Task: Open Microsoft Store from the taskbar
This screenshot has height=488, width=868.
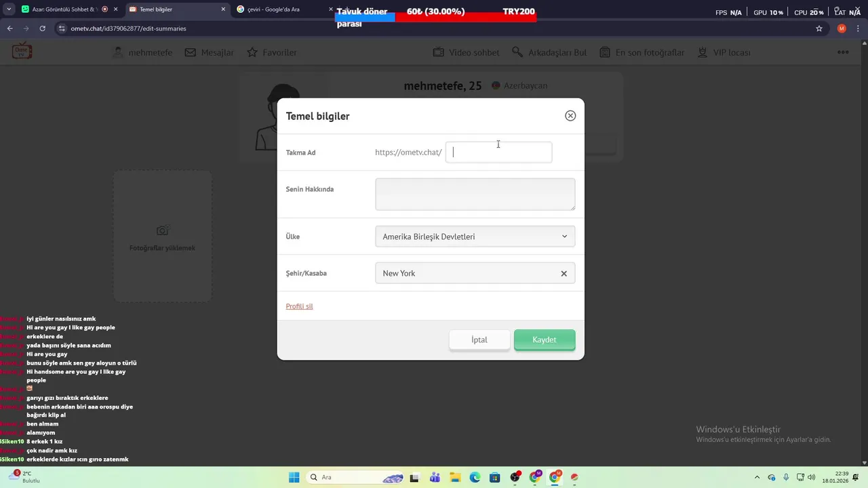Action: [495, 477]
